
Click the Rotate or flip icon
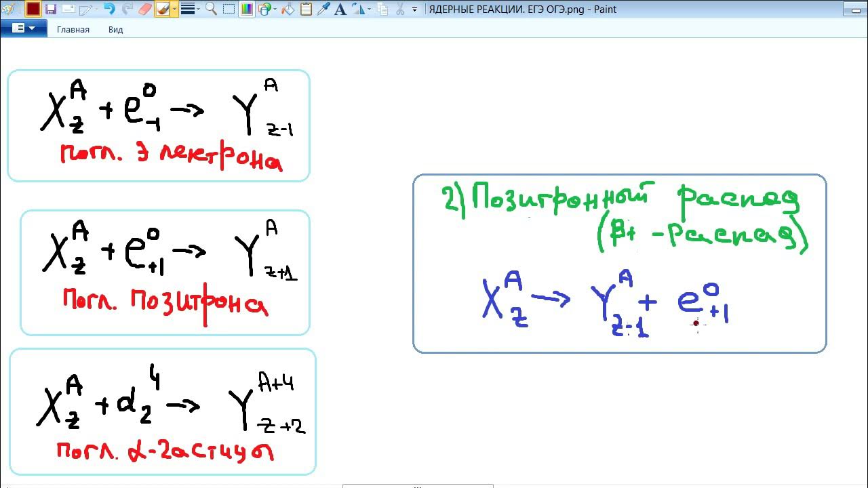point(357,9)
